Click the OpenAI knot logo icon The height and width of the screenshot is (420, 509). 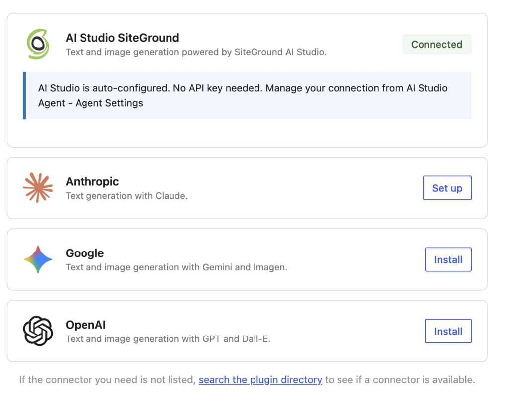pos(38,331)
